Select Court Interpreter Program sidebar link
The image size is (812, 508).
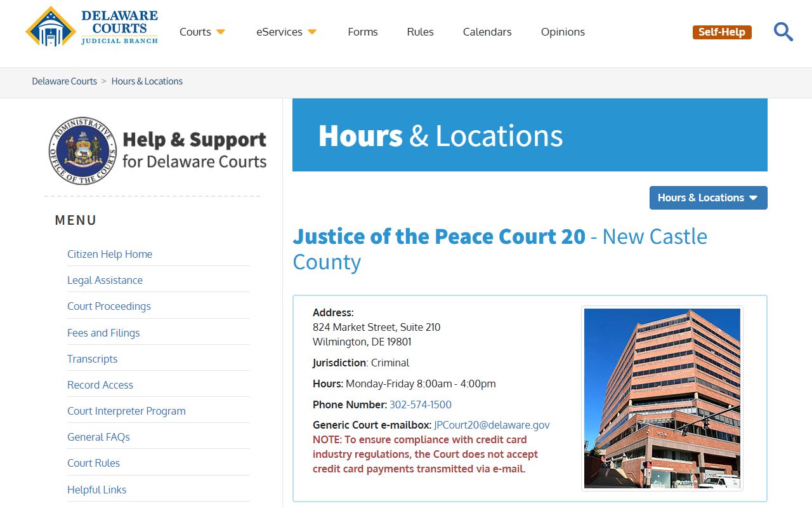(126, 411)
